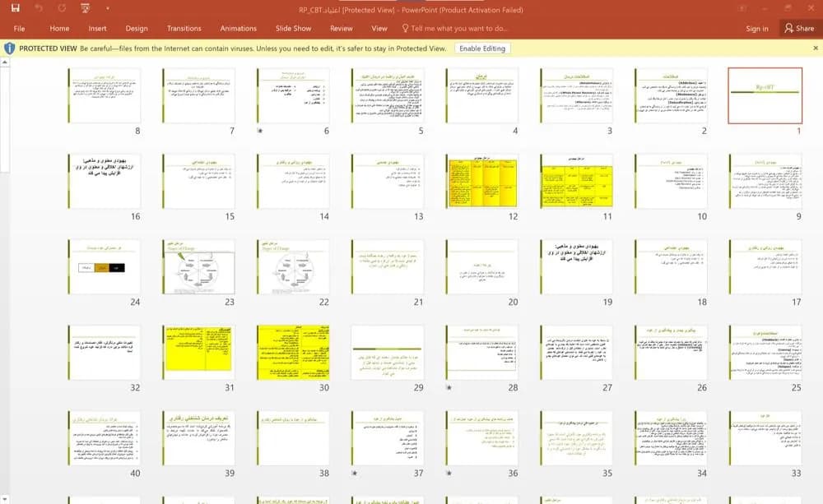Select slide 24 with colored boxes

click(x=104, y=266)
